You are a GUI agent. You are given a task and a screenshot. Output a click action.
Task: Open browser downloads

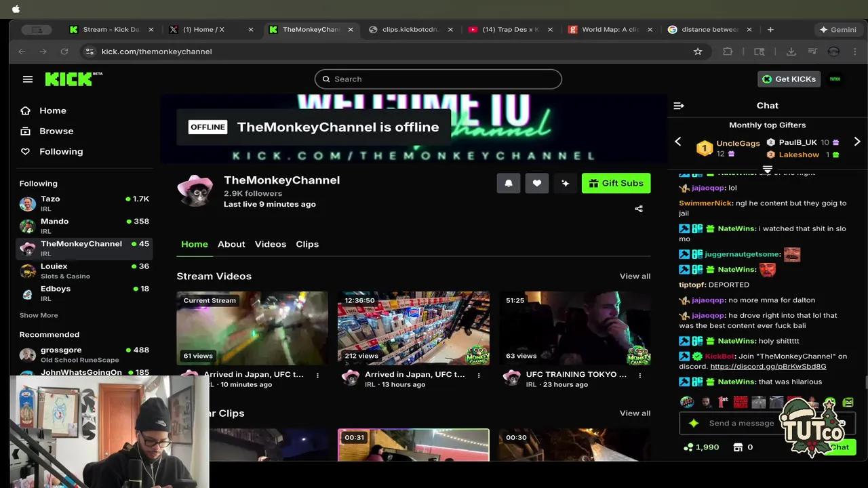791,52
